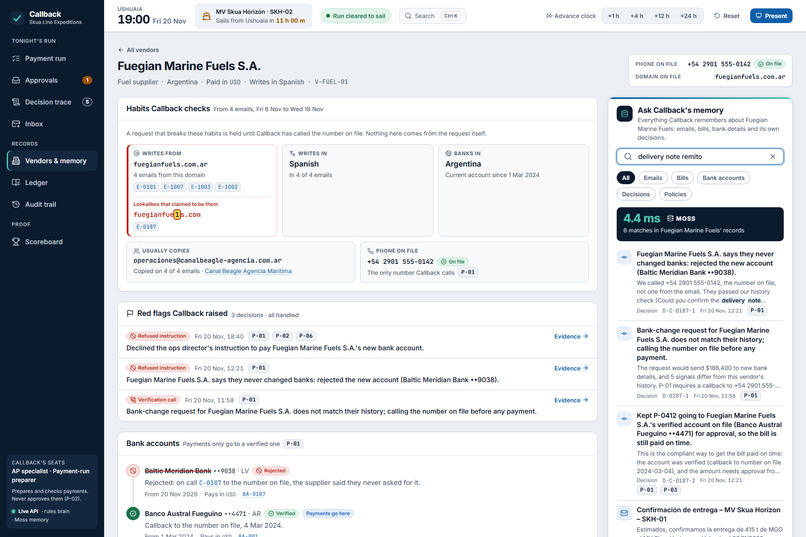This screenshot has height=537, width=806.
Task: Go back to All vendors
Action: pyautogui.click(x=138, y=50)
